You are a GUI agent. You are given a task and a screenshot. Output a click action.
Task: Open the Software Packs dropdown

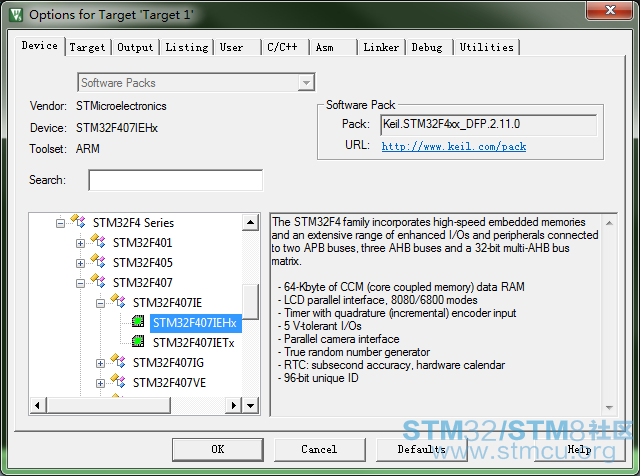point(306,83)
